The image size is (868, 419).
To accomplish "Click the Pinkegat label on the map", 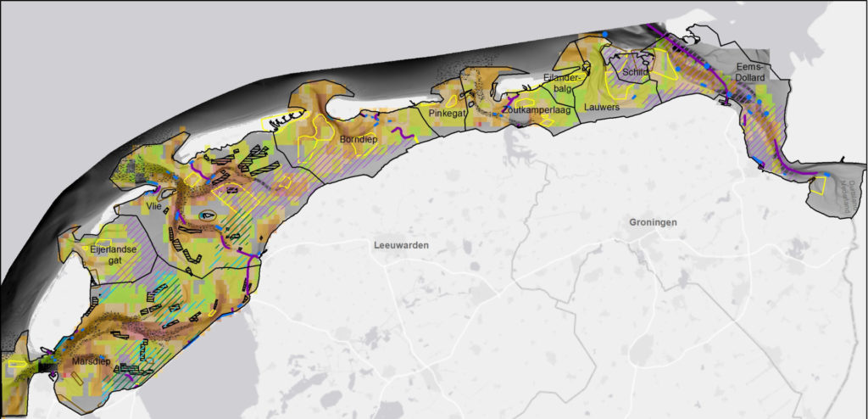I will point(445,113).
